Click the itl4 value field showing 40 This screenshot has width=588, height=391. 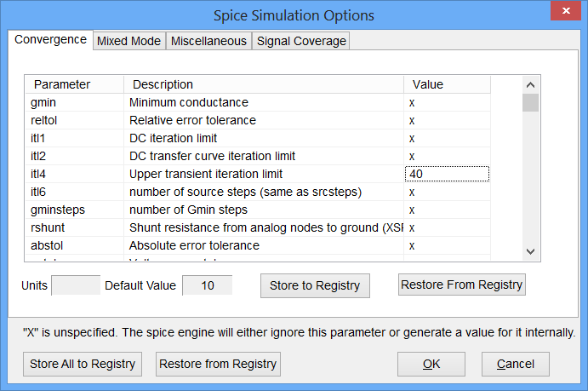(447, 174)
